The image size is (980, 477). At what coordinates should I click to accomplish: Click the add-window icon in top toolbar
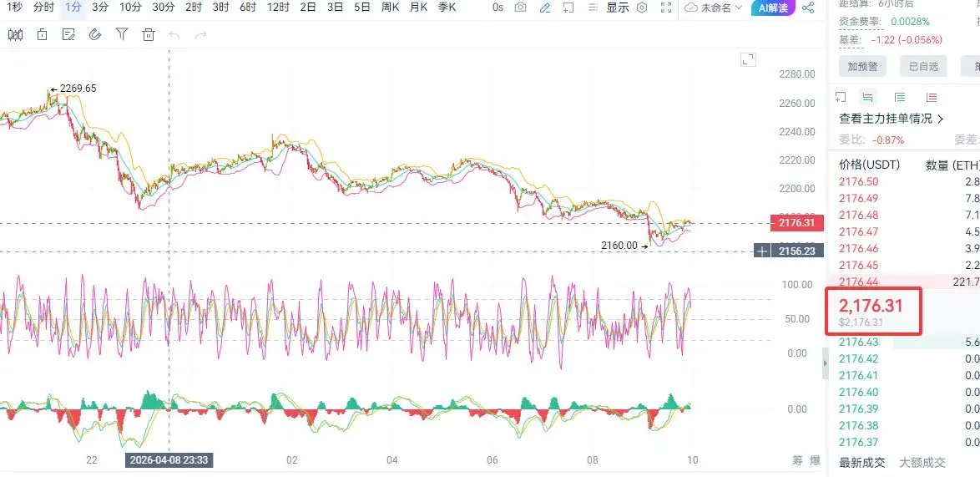coord(568,8)
